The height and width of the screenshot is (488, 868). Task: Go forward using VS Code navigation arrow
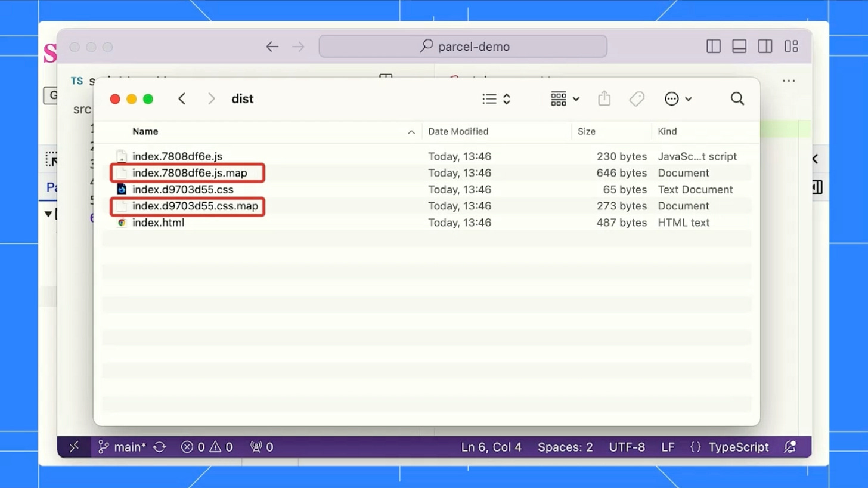coord(298,47)
